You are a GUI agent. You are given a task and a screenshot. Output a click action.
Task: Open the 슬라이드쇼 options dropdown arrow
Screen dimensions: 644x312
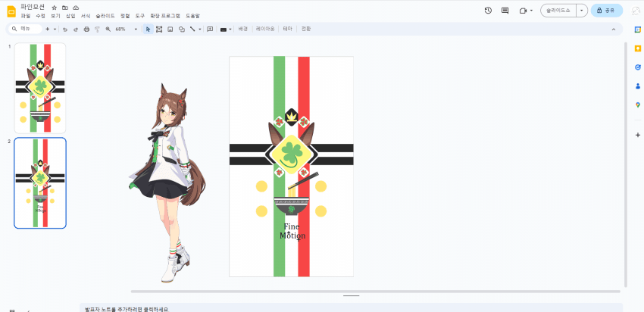pyautogui.click(x=582, y=11)
